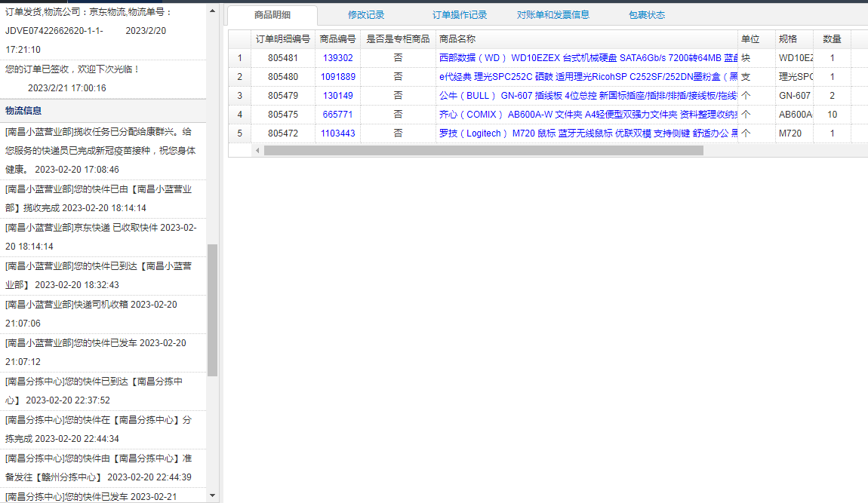Select order detail number 805475 cell
Screen dimensions: 868x503
[x=283, y=115]
